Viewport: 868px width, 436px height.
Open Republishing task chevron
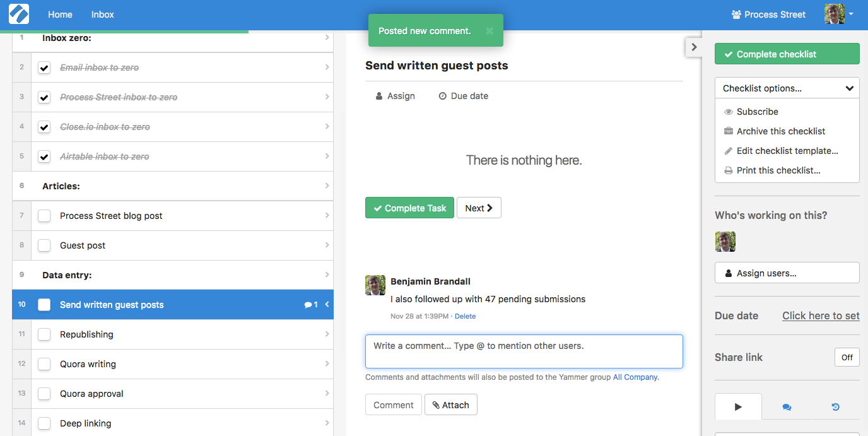327,334
